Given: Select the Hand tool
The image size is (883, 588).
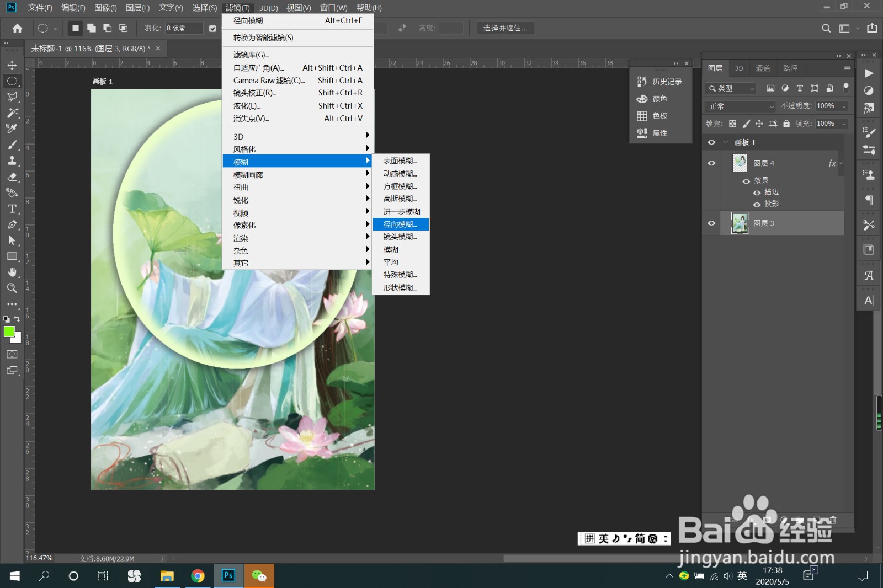Looking at the screenshot, I should coord(12,272).
